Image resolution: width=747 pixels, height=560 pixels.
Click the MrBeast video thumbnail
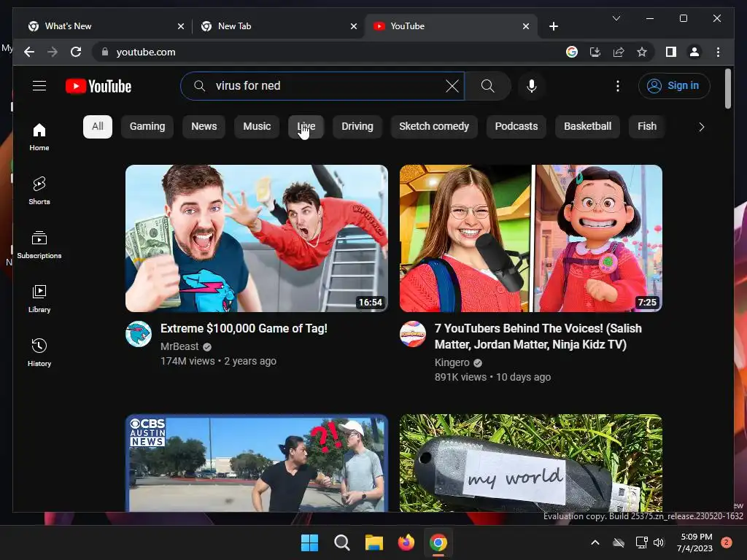[x=257, y=238]
